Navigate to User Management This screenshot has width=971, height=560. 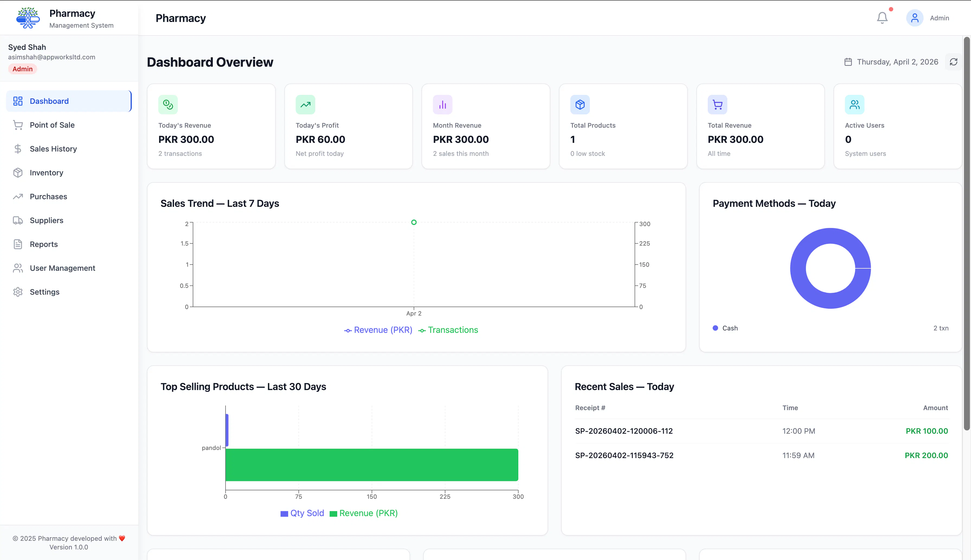69,268
